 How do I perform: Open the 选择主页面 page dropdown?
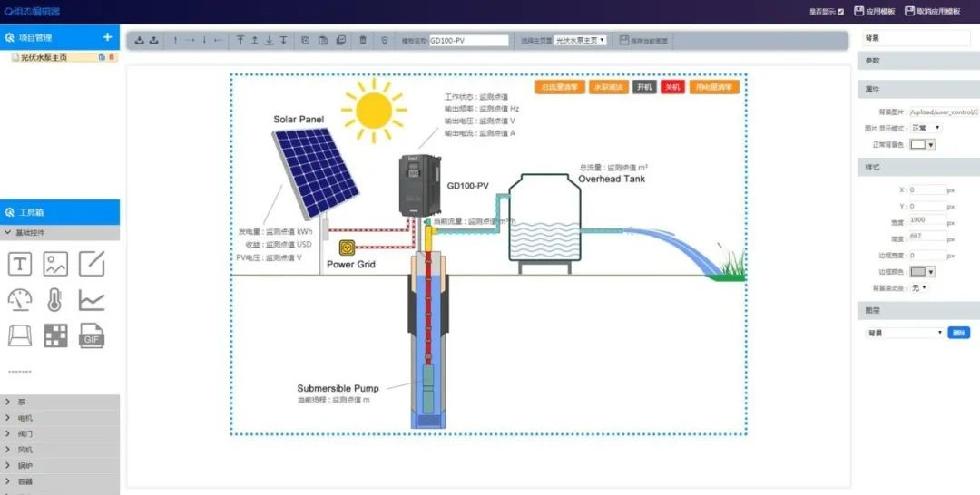click(580, 40)
